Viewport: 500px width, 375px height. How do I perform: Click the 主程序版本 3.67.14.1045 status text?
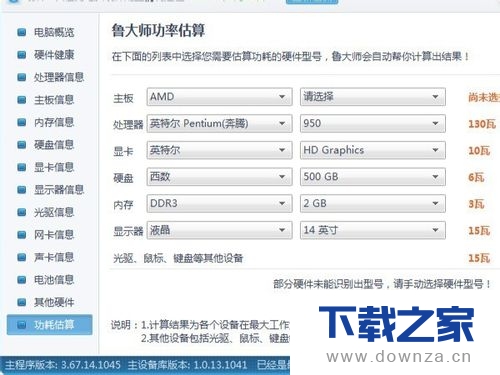point(62,365)
